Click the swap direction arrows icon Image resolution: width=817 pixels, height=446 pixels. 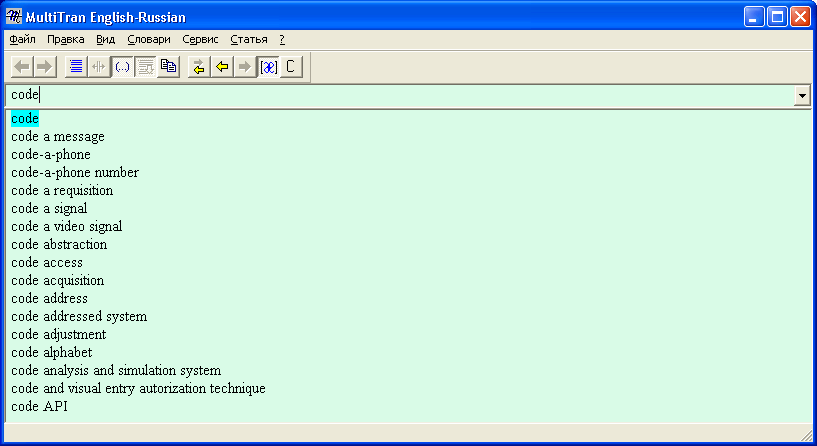point(199,67)
